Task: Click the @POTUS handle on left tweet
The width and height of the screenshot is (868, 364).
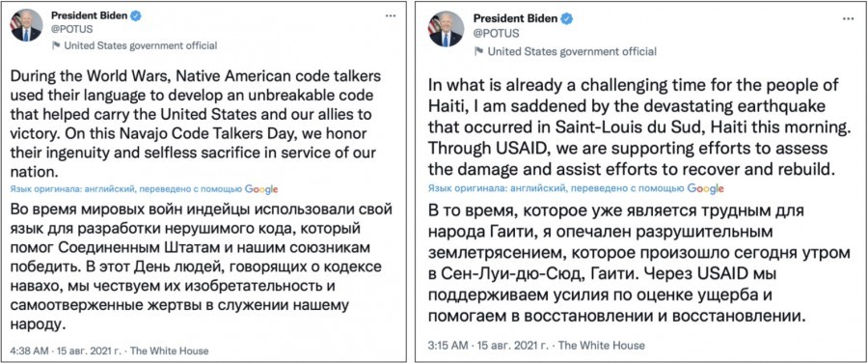Action: pos(72,29)
